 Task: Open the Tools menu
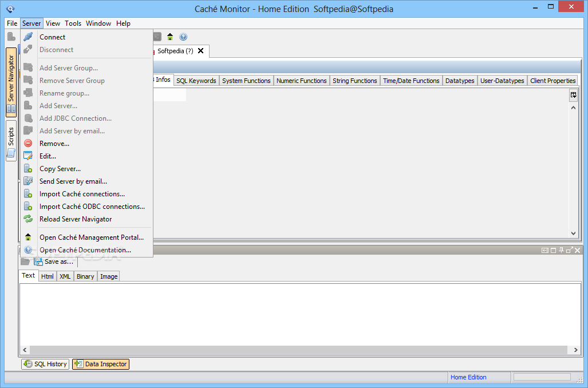pyautogui.click(x=73, y=23)
